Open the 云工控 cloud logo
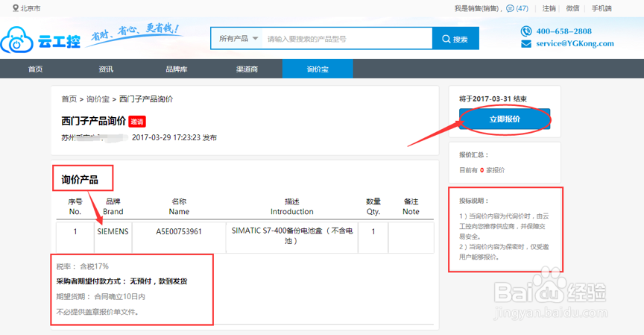The height and width of the screenshot is (335, 644). coord(40,40)
